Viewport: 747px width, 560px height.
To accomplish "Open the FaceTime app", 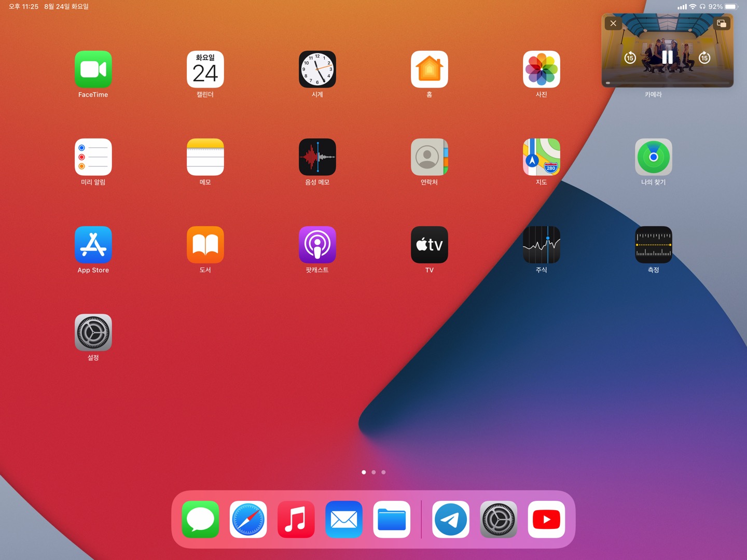I will (93, 69).
